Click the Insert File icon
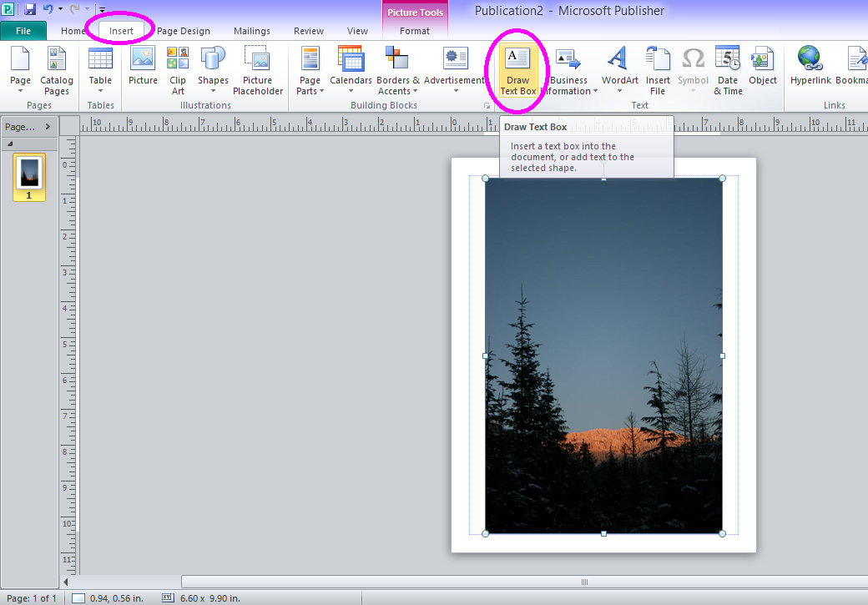The height and width of the screenshot is (605, 868). [x=658, y=70]
